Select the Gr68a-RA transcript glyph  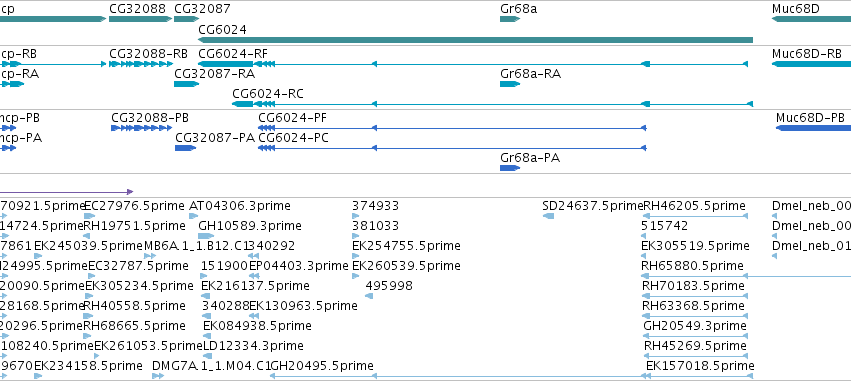pyautogui.click(x=510, y=84)
